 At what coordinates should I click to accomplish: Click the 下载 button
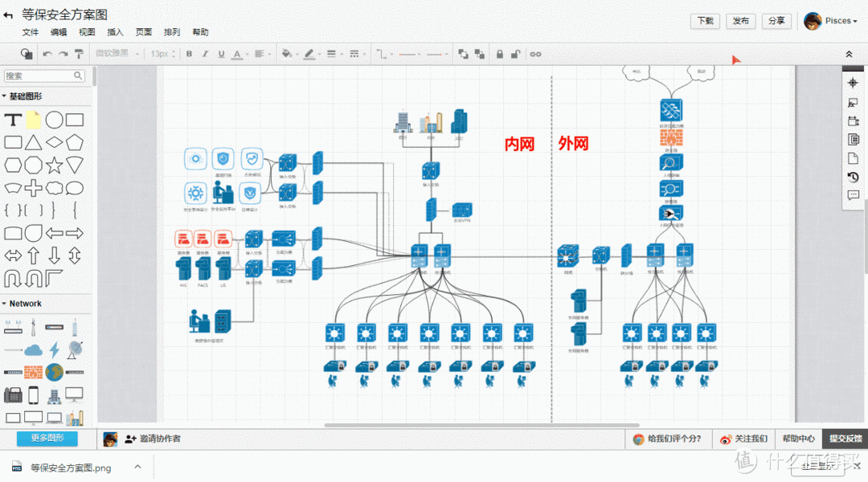tap(705, 21)
